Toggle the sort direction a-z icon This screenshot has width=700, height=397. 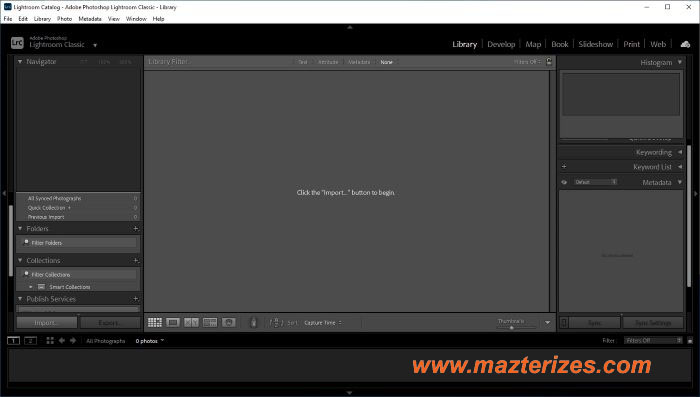pos(276,322)
